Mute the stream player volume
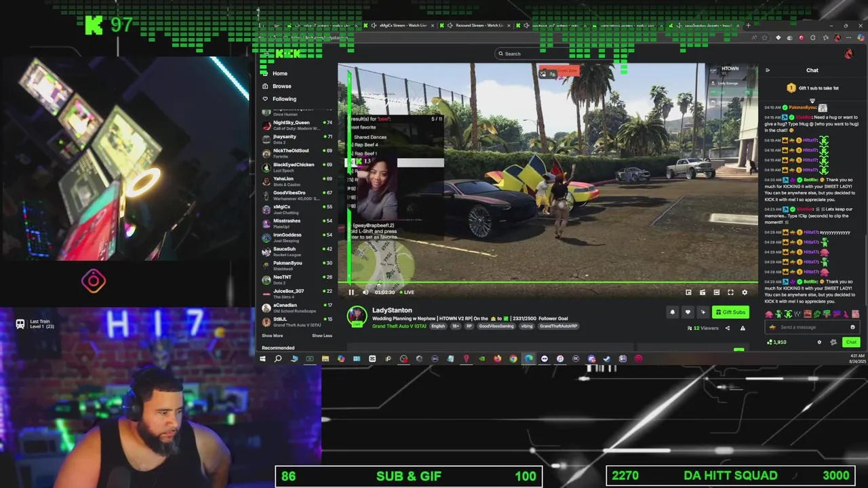This screenshot has width=868, height=488. (x=366, y=292)
